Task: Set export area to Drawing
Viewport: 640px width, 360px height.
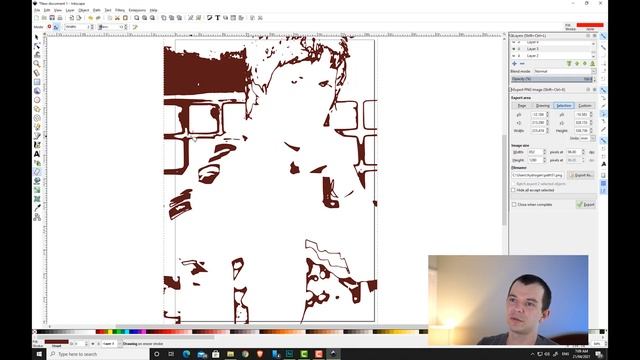Action: click(542, 106)
